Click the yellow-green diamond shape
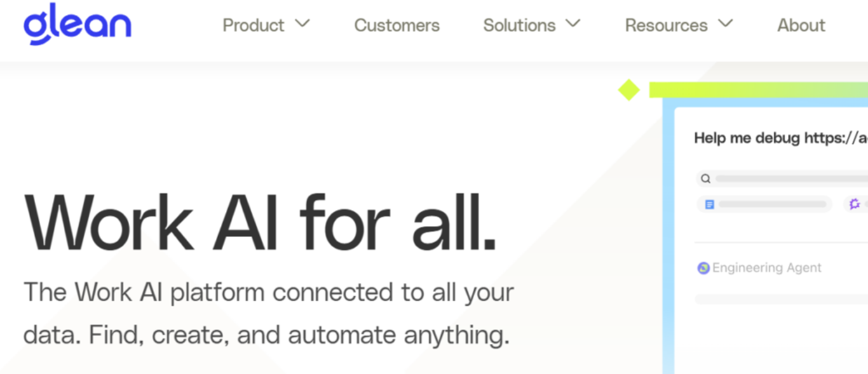The image size is (868, 374). pos(629,90)
